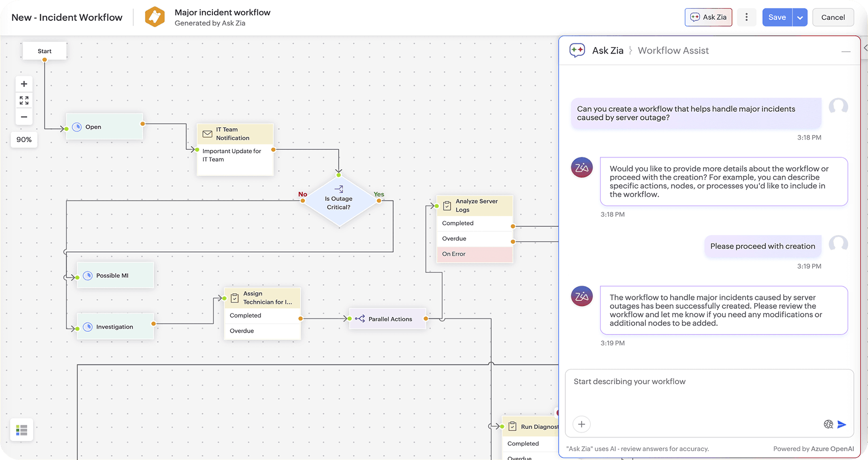Click the Zia avatar icon in the chat
This screenshot has width=868, height=460.
click(582, 167)
